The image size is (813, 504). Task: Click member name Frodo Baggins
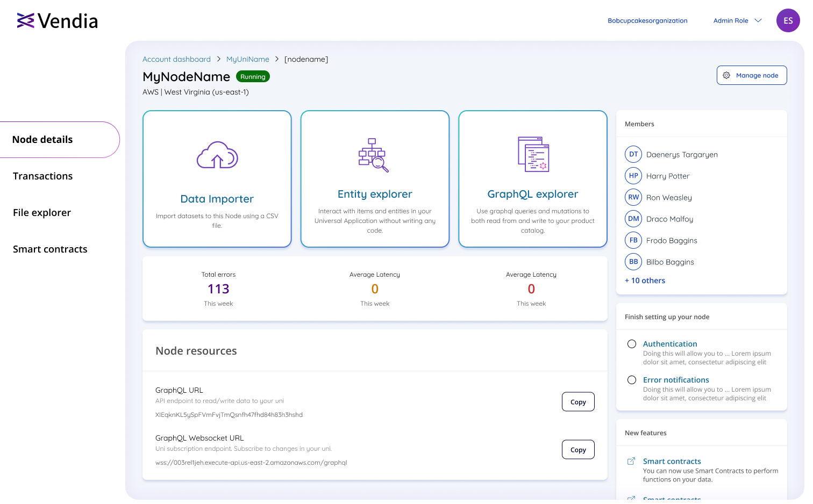pyautogui.click(x=672, y=241)
